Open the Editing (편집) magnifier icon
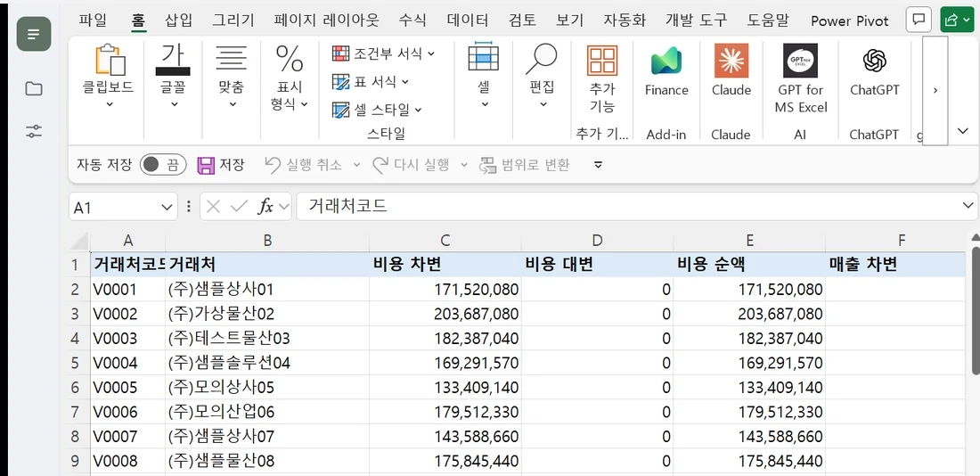Viewport: 980px width, 476px height. [542, 60]
